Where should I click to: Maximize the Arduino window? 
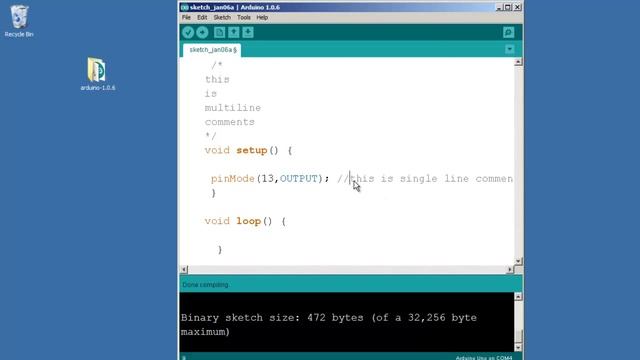coord(508,7)
